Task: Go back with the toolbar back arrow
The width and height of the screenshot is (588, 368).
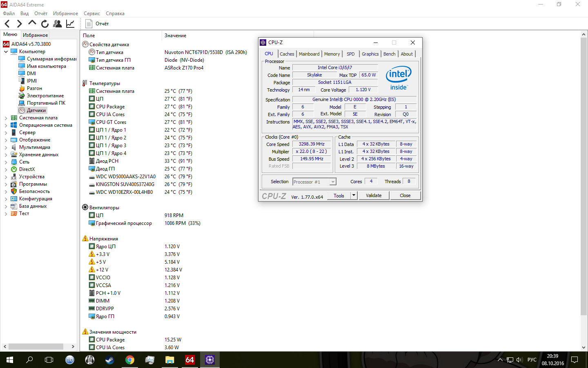Action: pos(7,24)
